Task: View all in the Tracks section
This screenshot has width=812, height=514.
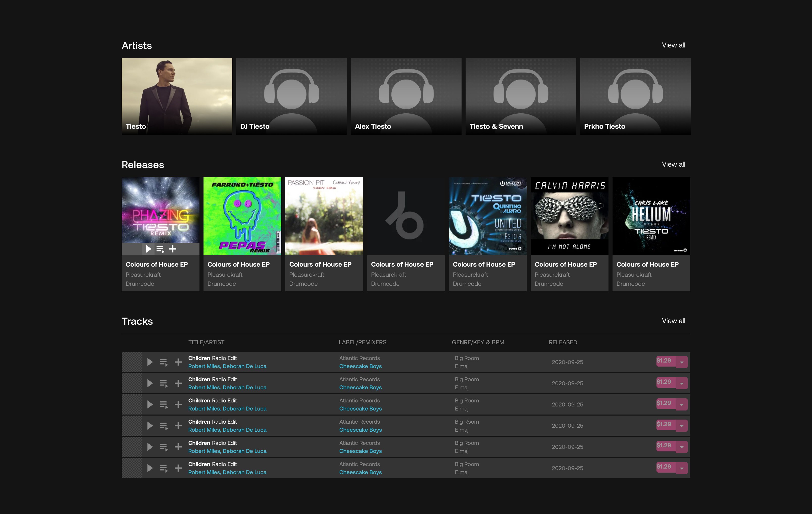Action: click(x=673, y=321)
